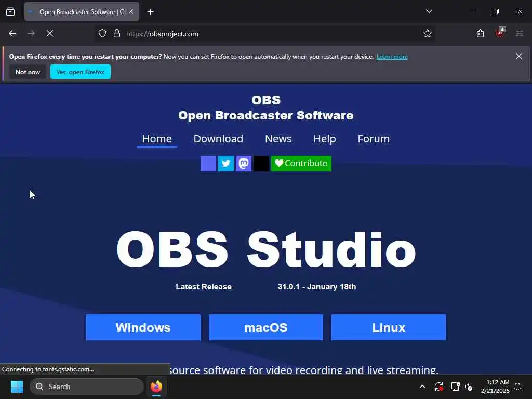Download OBS Studio for Linux
Screen dimensions: 532x399
(389, 327)
